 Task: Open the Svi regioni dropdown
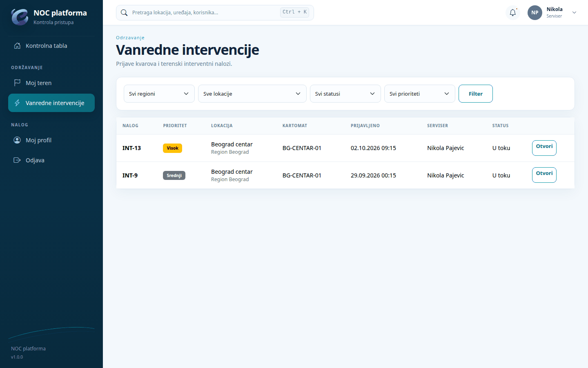coord(159,94)
